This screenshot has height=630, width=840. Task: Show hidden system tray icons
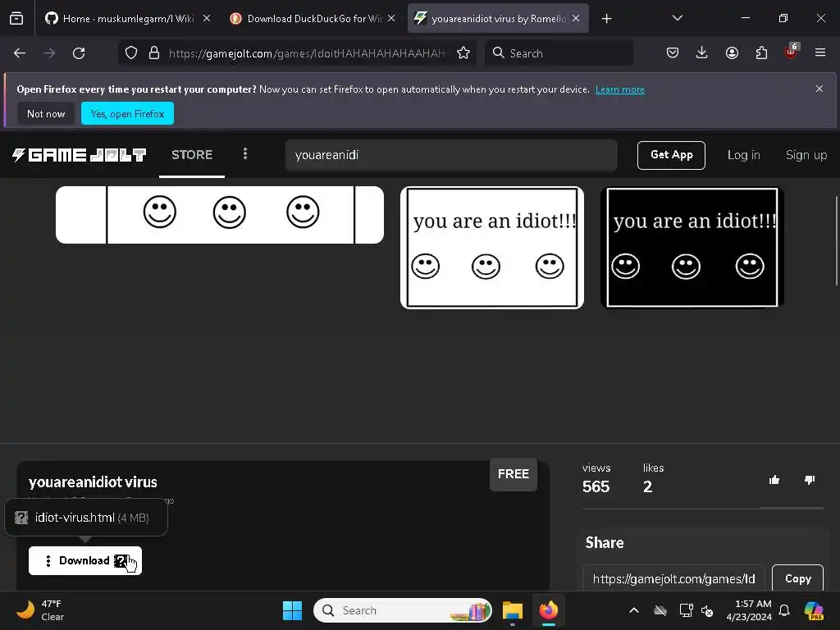click(634, 610)
